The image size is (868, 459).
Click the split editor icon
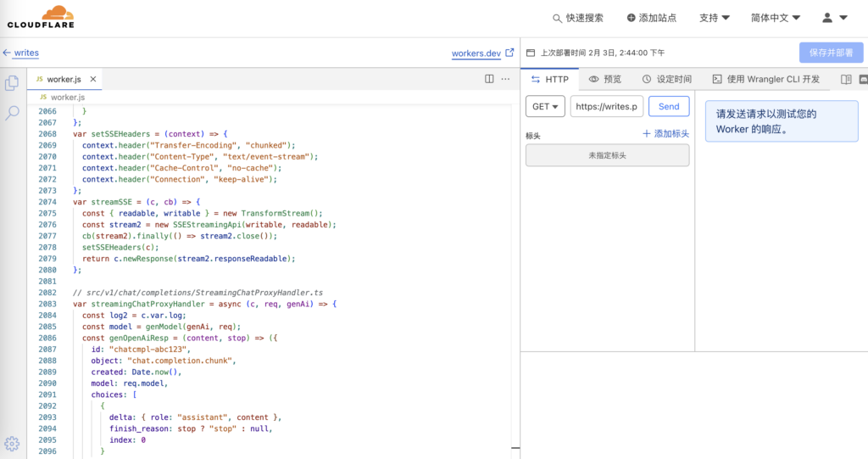pos(489,79)
